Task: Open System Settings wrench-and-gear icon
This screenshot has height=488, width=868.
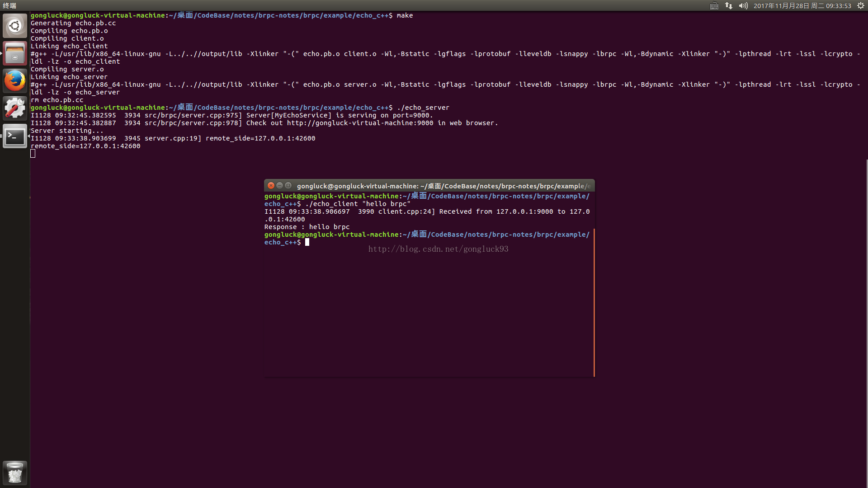Action: click(15, 108)
